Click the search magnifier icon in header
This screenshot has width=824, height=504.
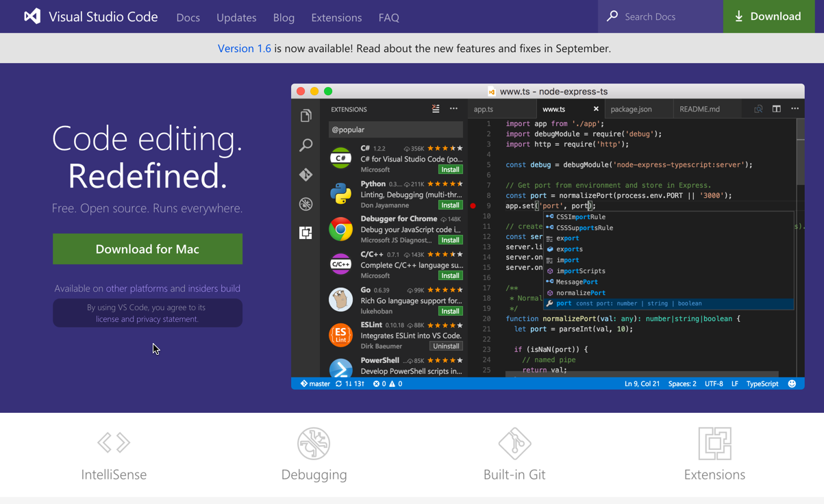pyautogui.click(x=612, y=16)
